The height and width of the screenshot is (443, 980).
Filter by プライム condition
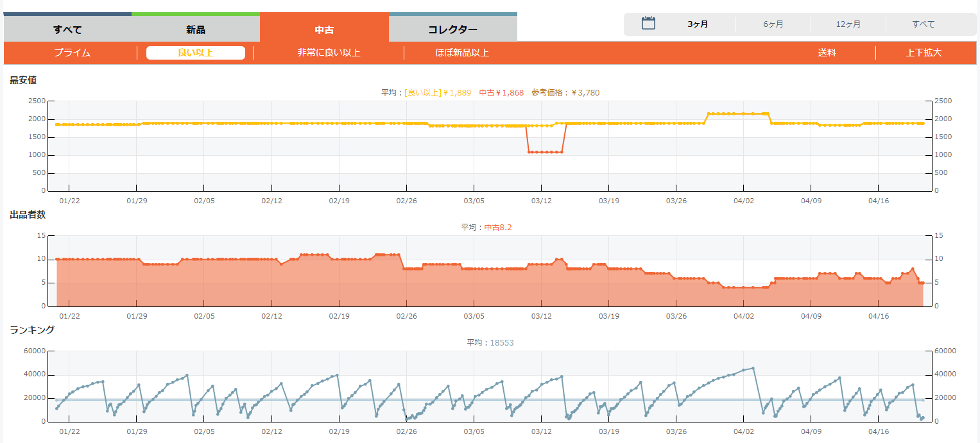[72, 53]
